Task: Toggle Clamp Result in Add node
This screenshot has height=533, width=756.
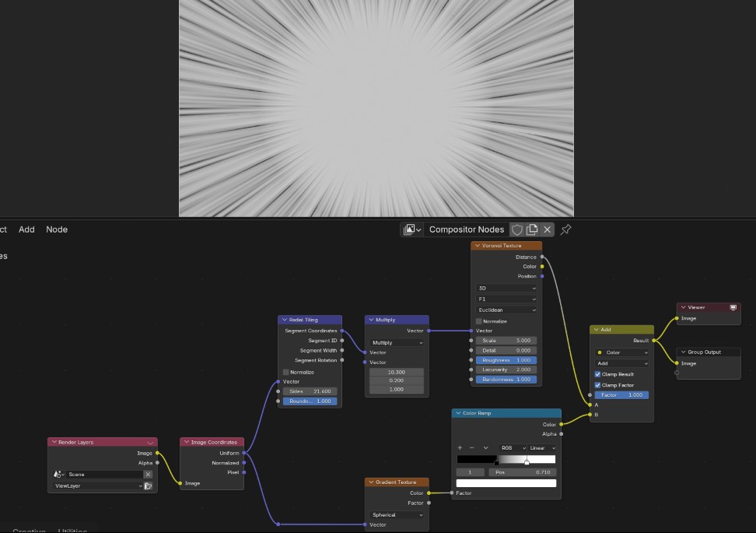Action: coord(597,374)
